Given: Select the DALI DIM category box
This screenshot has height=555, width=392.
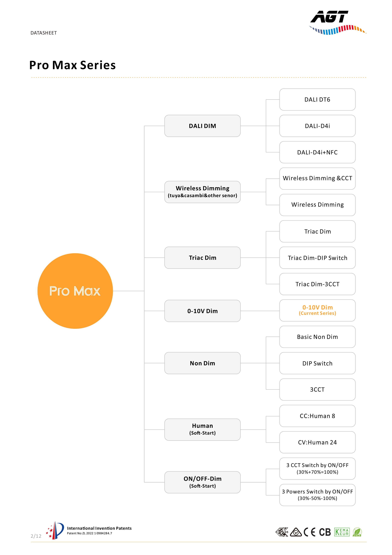Looking at the screenshot, I should coord(202,126).
